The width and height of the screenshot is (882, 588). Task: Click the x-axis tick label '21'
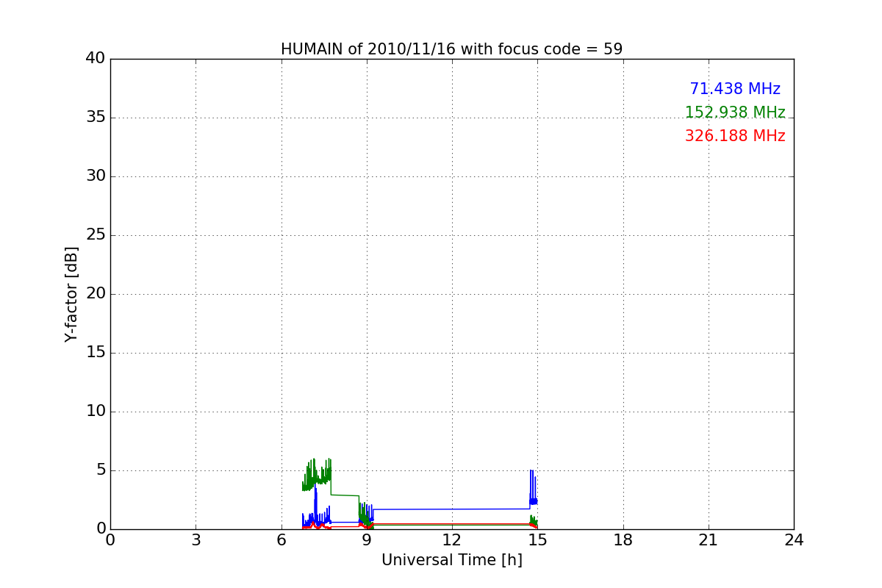pyautogui.click(x=709, y=540)
